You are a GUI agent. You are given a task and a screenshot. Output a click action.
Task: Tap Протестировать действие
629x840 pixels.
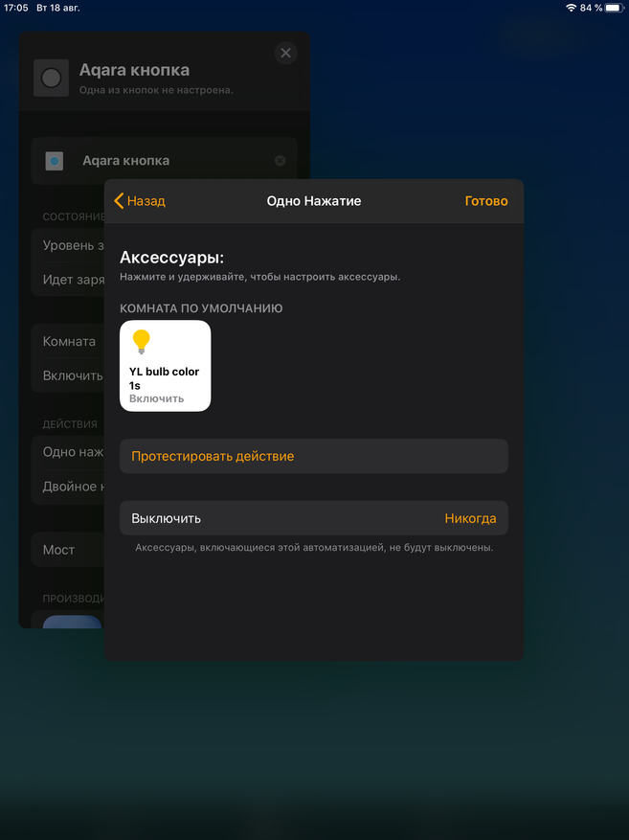[314, 456]
